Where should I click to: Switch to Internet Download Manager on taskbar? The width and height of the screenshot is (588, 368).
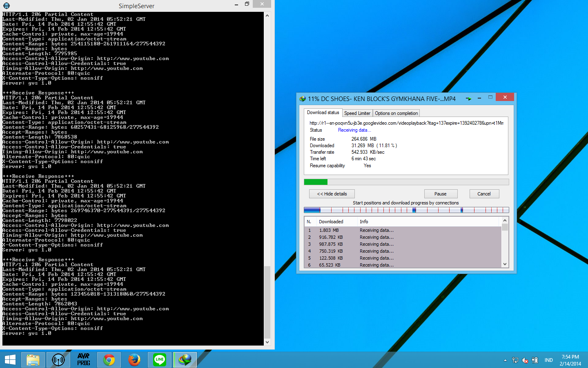(185, 360)
